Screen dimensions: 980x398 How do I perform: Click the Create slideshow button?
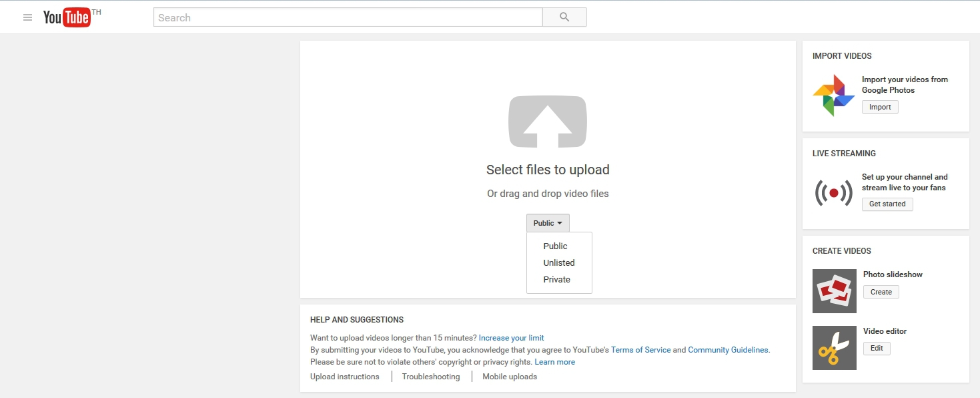tap(881, 292)
